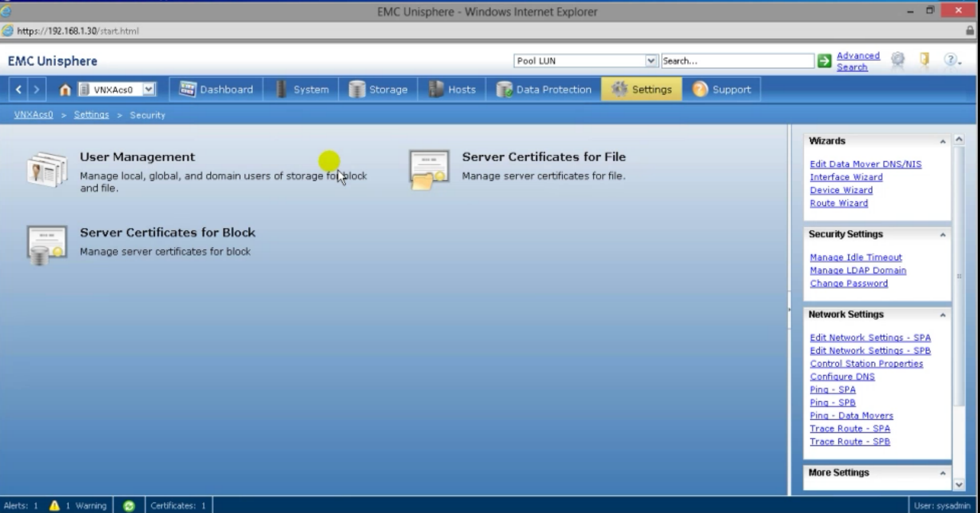Viewport: 980px width, 513px height.
Task: Click the Certificates: 1 status item
Action: pyautogui.click(x=178, y=506)
